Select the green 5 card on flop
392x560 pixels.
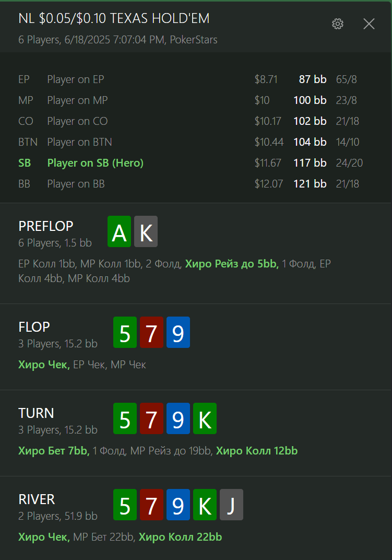click(125, 332)
